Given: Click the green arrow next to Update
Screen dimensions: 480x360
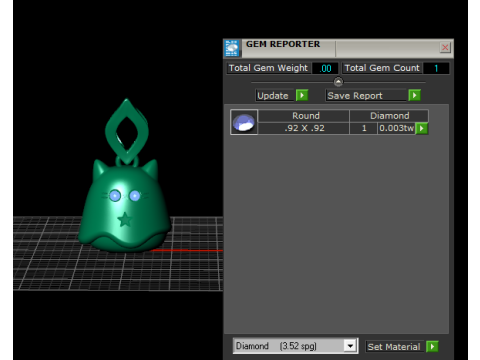Looking at the screenshot, I should (302, 95).
